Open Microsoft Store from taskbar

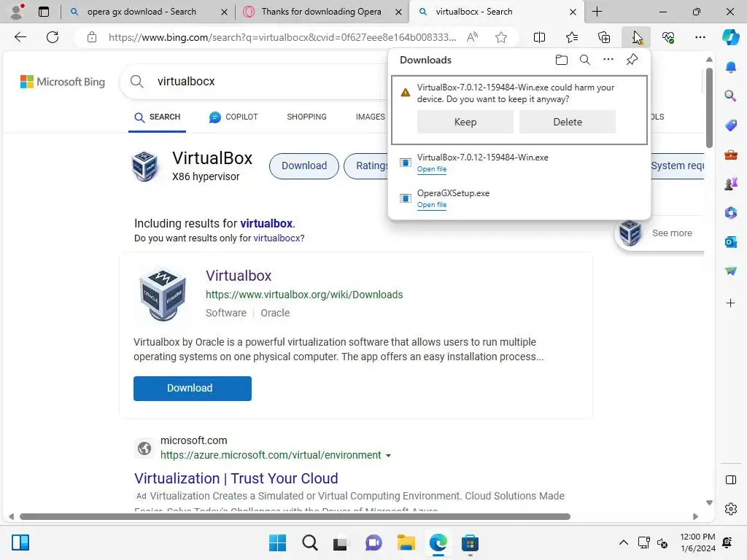coord(470,542)
